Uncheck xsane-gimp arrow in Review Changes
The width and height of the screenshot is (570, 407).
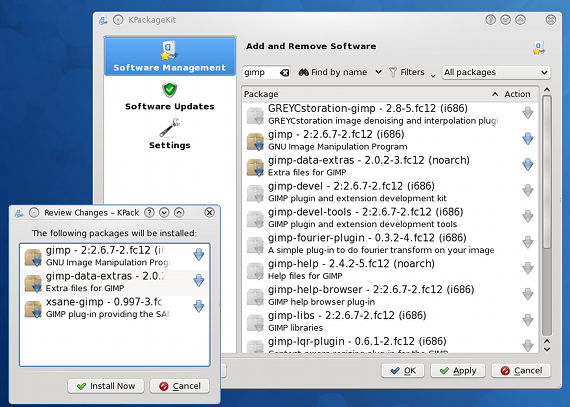198,306
